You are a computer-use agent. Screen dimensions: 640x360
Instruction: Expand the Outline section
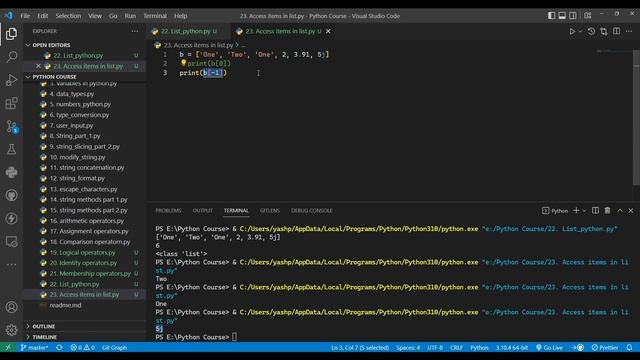(x=28, y=326)
